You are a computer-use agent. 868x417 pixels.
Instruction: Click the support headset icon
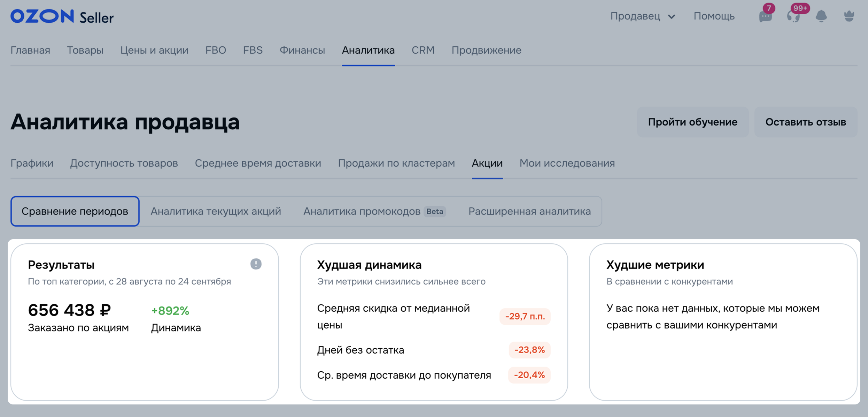click(x=793, y=16)
